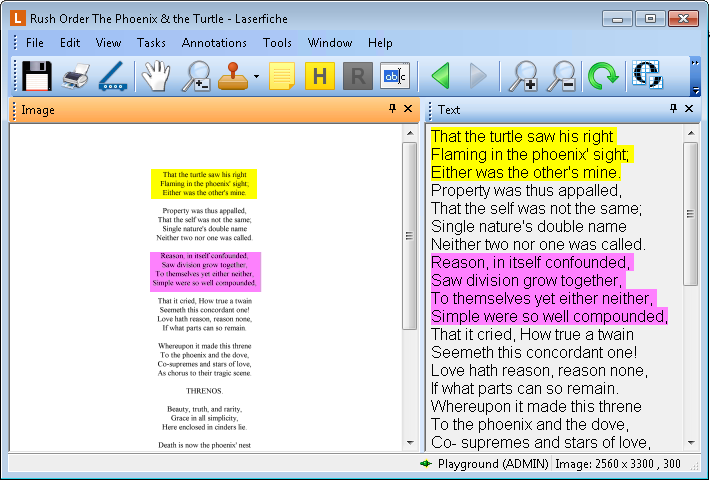
Task: Select the gray Redaction R tool
Action: tap(358, 76)
